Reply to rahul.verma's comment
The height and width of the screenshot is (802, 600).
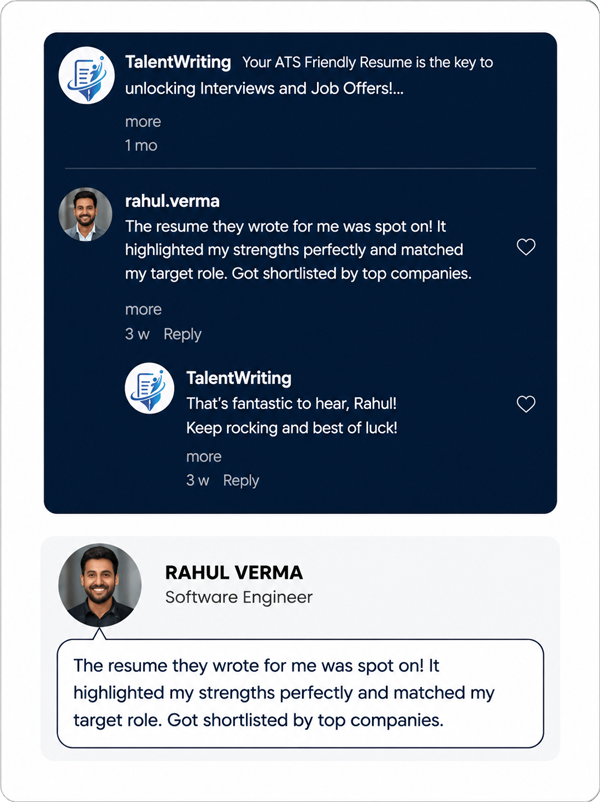click(183, 334)
